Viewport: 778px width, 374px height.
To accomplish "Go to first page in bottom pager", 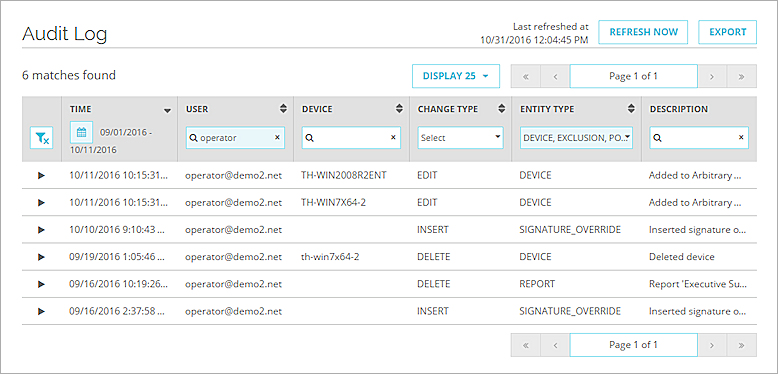I will tap(525, 345).
